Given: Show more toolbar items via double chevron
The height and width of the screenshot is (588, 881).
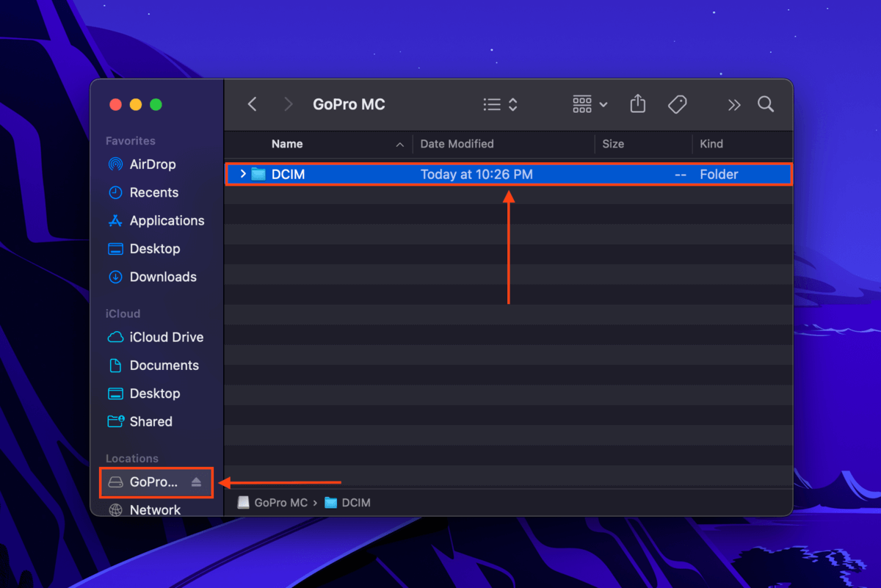Looking at the screenshot, I should 734,105.
